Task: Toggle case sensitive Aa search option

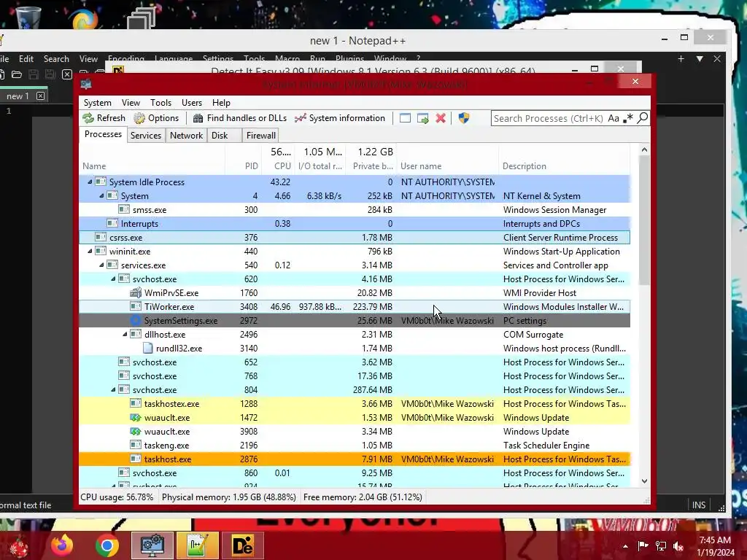Action: tap(613, 118)
